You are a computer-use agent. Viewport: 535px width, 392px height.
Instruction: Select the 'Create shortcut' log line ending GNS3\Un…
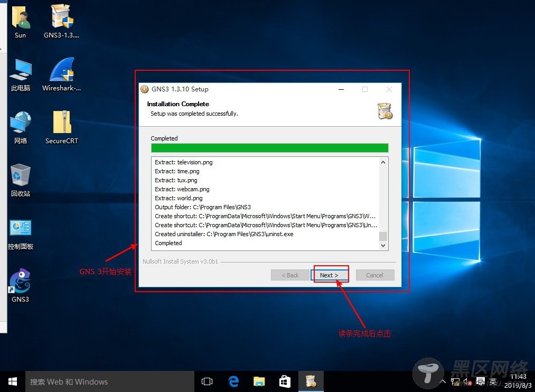click(x=266, y=225)
